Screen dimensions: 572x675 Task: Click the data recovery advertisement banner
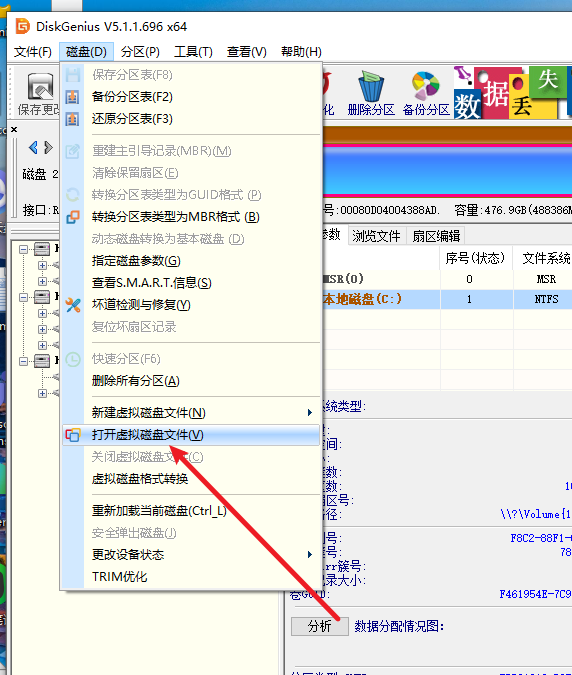513,92
